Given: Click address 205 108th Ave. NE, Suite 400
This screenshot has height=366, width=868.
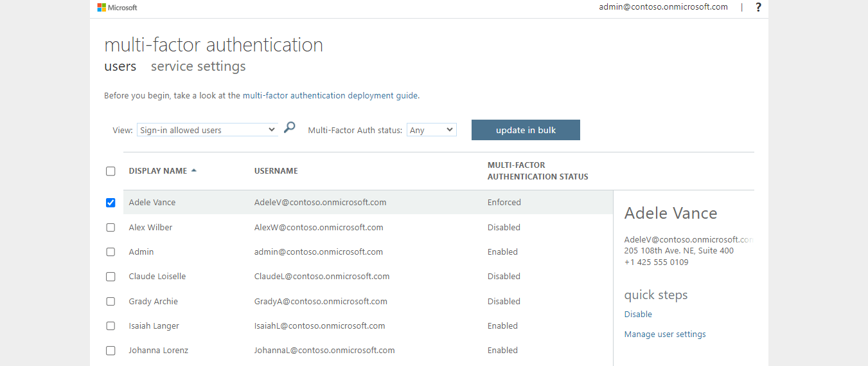Looking at the screenshot, I should [x=679, y=251].
